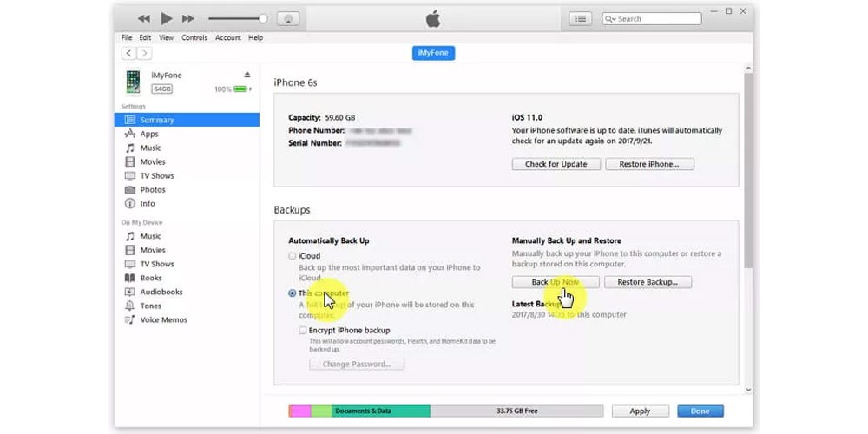This screenshot has width=868, height=434.
Task: Click the back navigation arrow
Action: pyautogui.click(x=128, y=53)
